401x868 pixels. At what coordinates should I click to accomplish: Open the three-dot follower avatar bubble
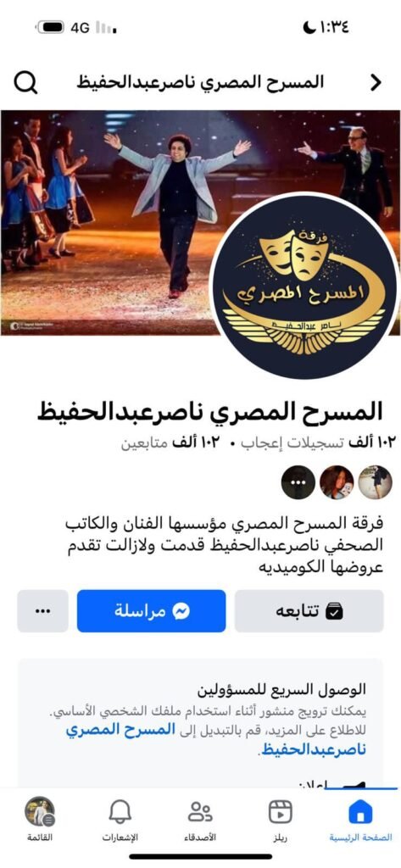298,482
